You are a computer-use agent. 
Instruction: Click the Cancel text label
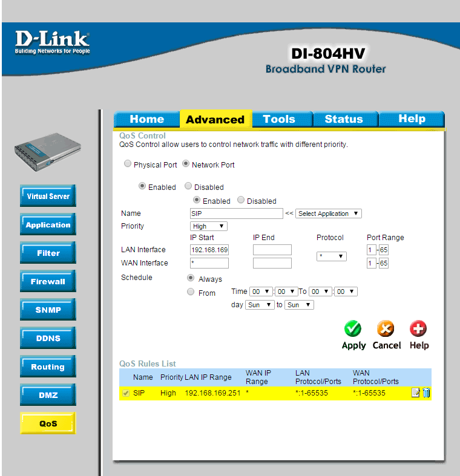pyautogui.click(x=387, y=345)
